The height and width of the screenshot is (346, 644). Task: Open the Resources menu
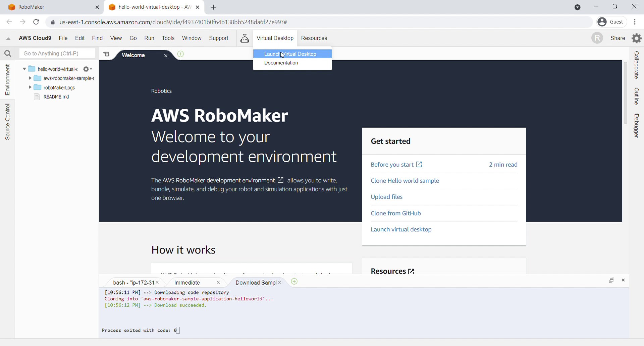pyautogui.click(x=314, y=38)
